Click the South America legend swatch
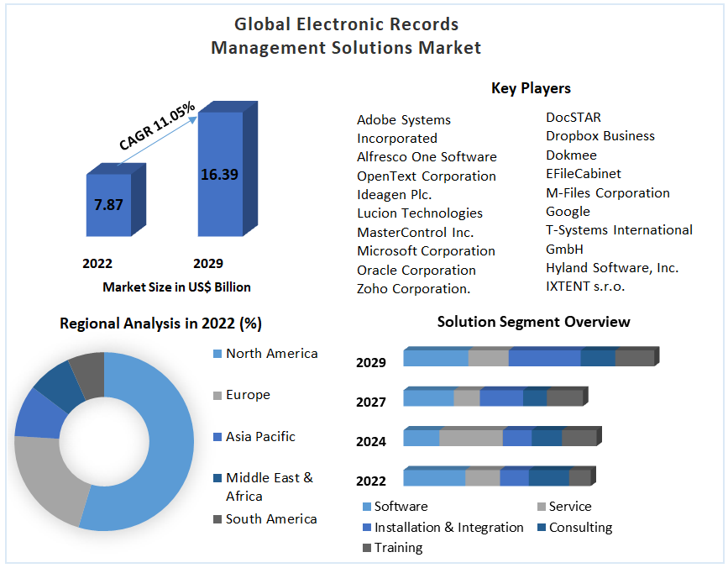The height and width of the screenshot is (568, 728). pos(217,519)
